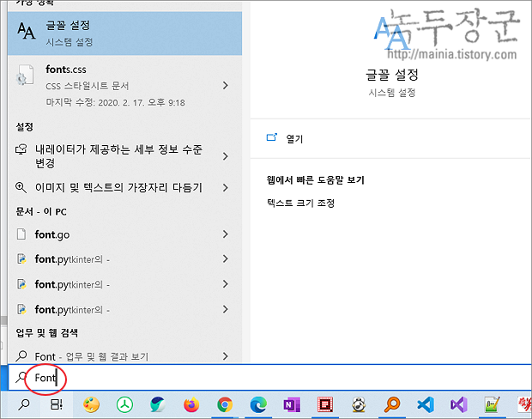The image size is (532, 419).
Task: Open the red square capture app icon
Action: pos(325,404)
